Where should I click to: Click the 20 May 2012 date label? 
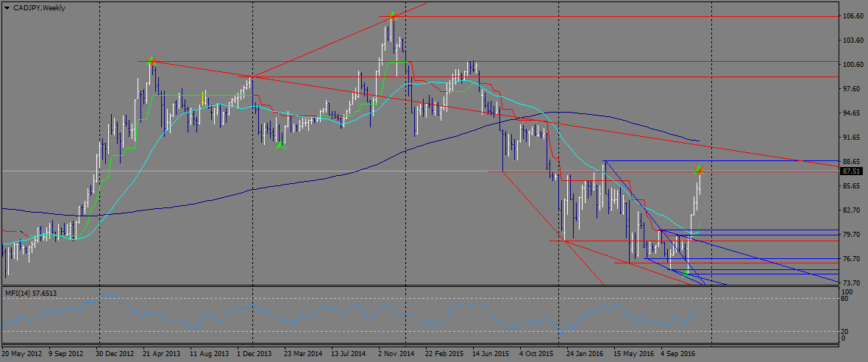pyautogui.click(x=22, y=352)
